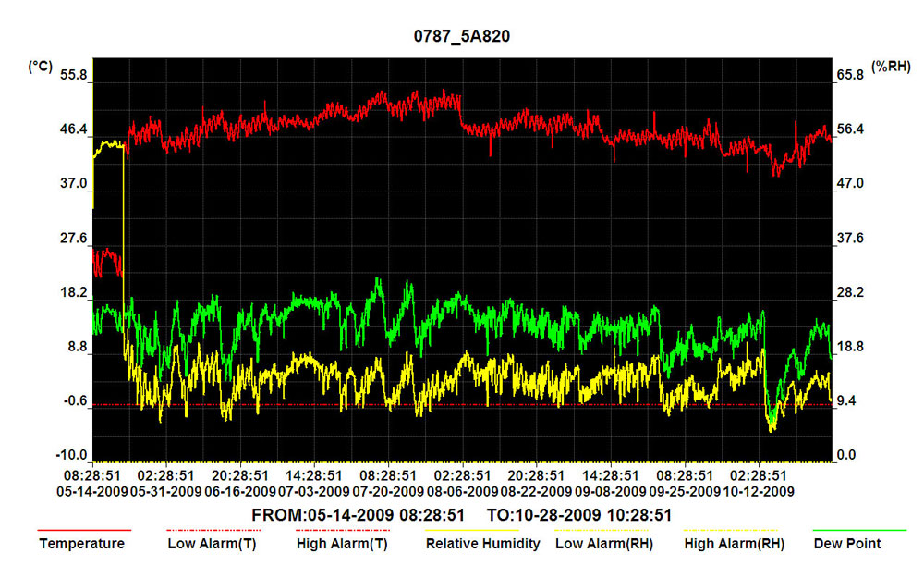The image size is (924, 578).
Task: Click the 37.6 humidity axis value
Action: (x=850, y=239)
